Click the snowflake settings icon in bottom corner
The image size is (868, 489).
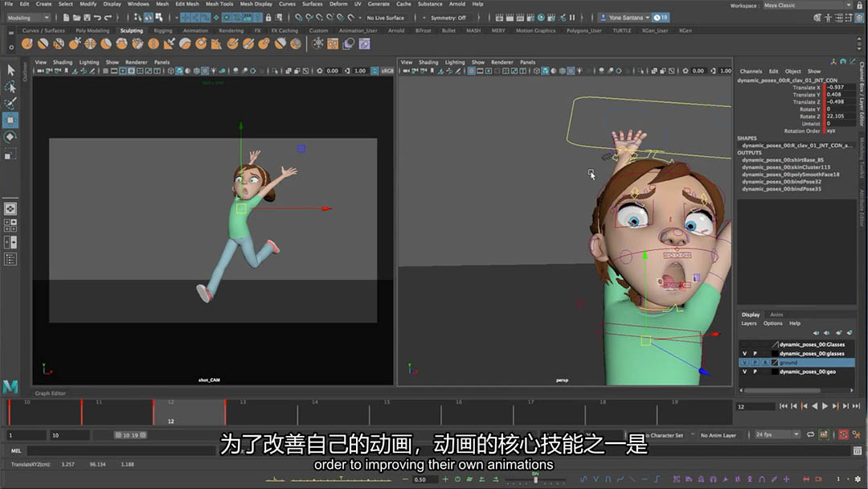858,479
